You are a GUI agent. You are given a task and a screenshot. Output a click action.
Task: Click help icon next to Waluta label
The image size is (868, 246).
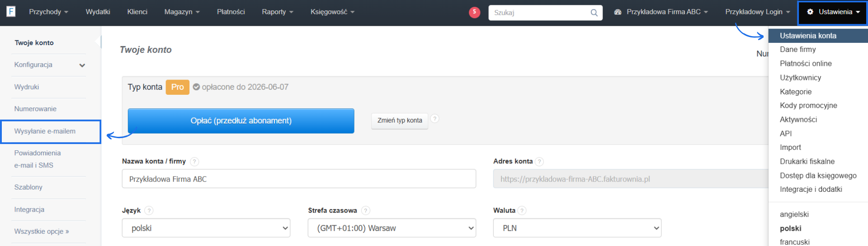click(522, 211)
